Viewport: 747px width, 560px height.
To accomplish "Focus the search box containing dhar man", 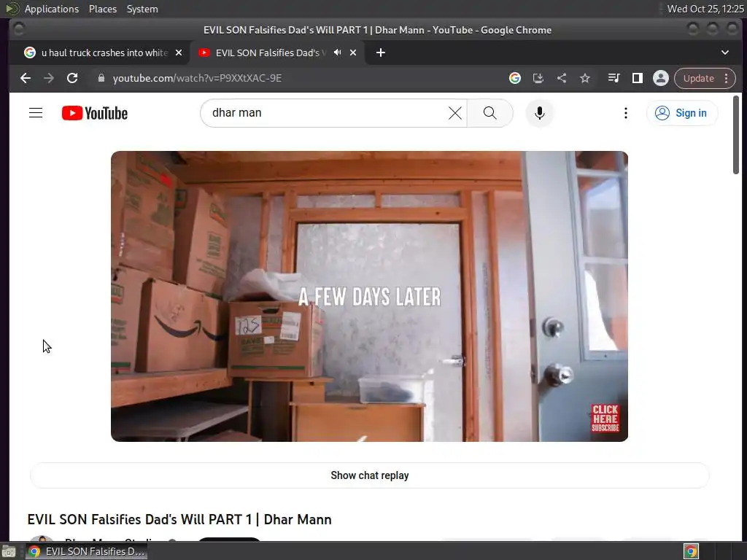I will tap(329, 113).
